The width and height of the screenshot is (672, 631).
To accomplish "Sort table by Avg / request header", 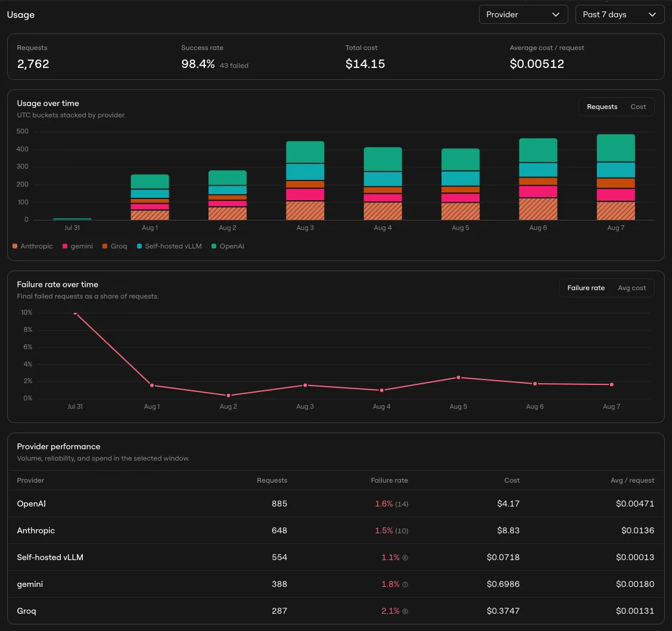I will (x=632, y=480).
